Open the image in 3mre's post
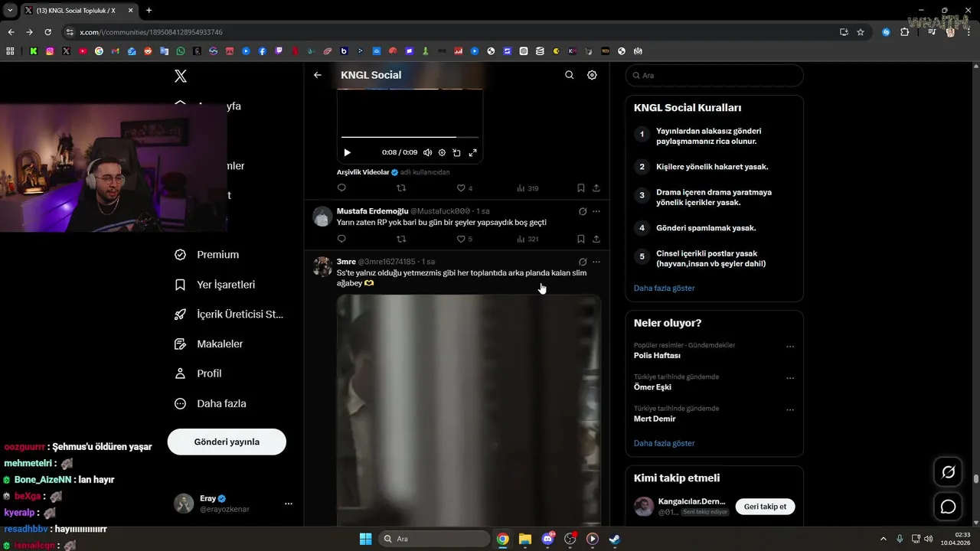The image size is (980, 551). 469,411
